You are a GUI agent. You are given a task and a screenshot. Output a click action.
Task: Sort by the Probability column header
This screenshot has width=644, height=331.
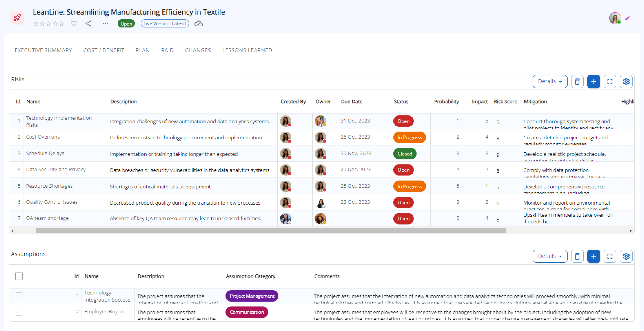[446, 102]
